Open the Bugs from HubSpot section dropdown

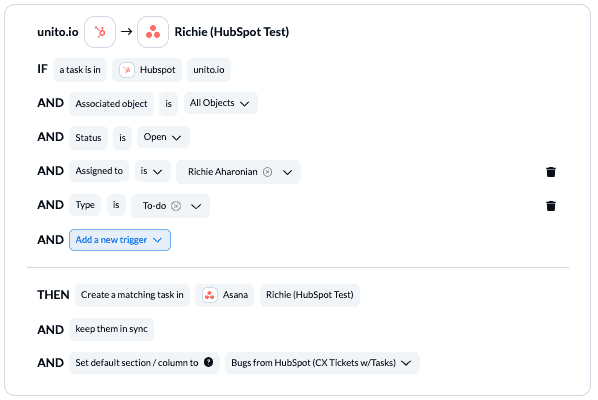point(322,363)
